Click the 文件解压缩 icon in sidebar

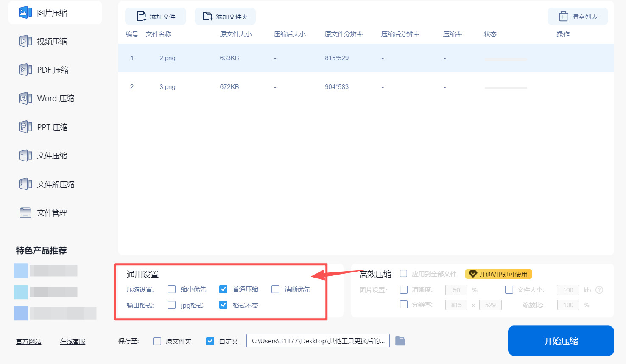[25, 184]
